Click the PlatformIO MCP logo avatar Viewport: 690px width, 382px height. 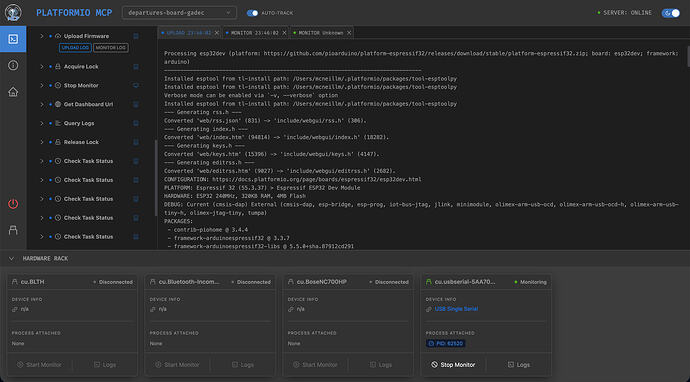coord(13,13)
